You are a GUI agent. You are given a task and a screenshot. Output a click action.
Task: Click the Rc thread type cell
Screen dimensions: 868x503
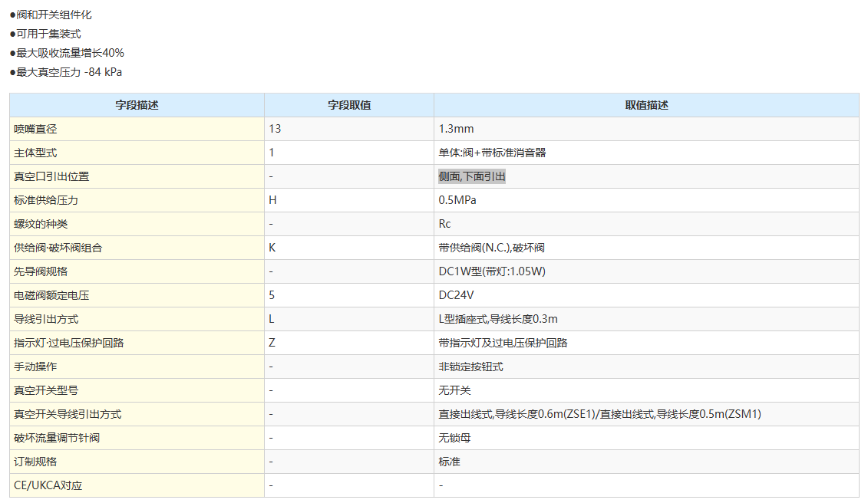coord(444,224)
